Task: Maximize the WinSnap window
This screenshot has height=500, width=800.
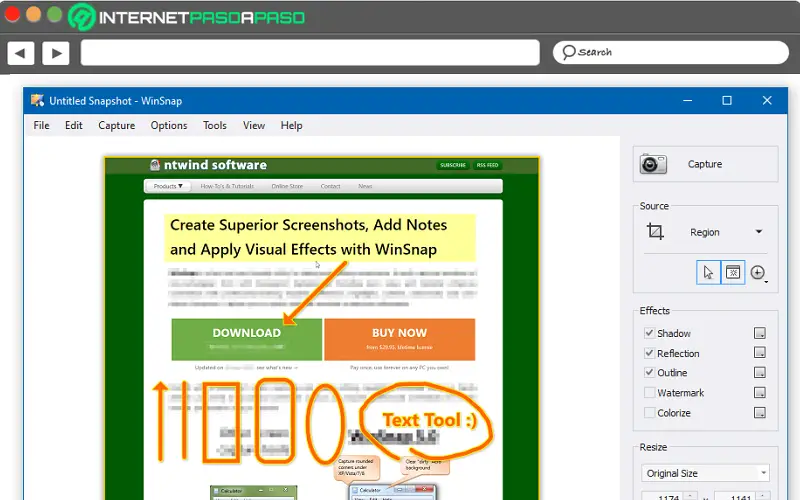Action: click(x=727, y=101)
